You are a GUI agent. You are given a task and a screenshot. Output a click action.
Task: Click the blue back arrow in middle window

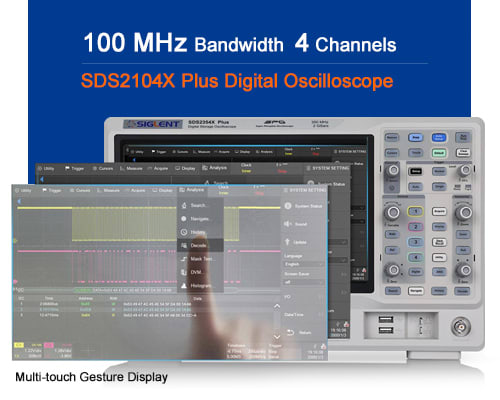[42, 179]
